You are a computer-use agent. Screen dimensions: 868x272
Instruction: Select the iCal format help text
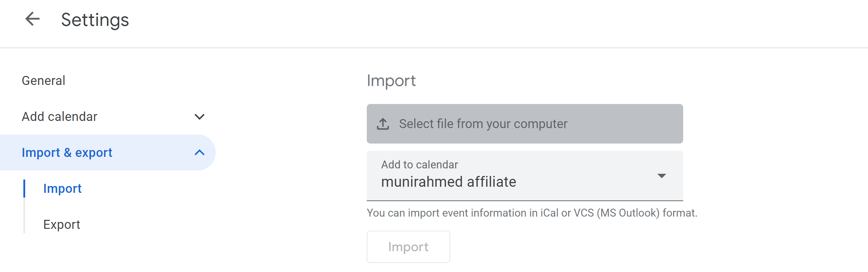tap(531, 212)
